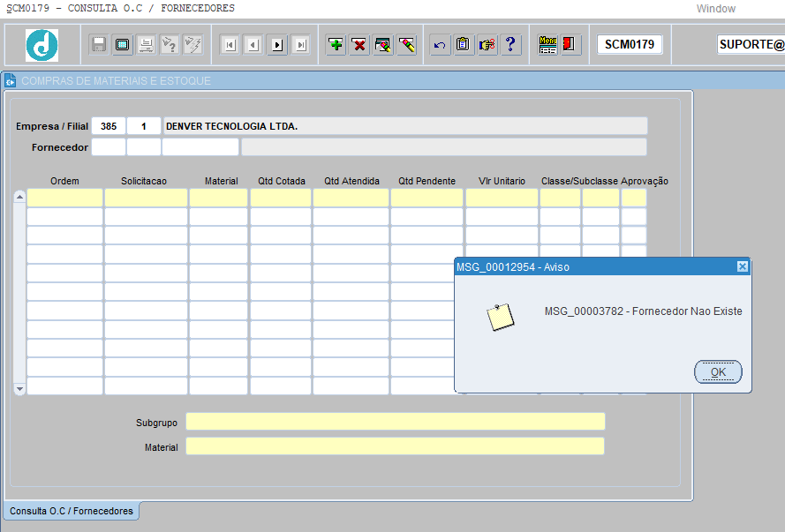Click the exit door icon
This screenshot has width=785, height=532.
(x=570, y=44)
